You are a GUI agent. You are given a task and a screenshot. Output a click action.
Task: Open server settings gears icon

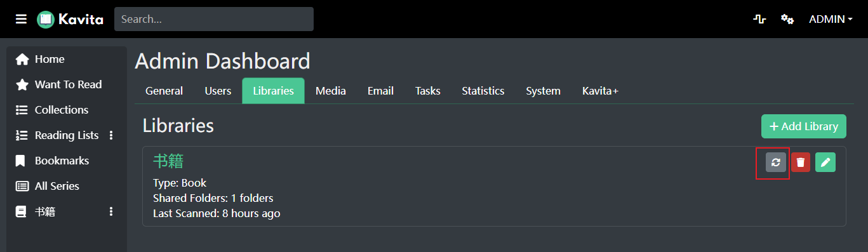(x=787, y=19)
